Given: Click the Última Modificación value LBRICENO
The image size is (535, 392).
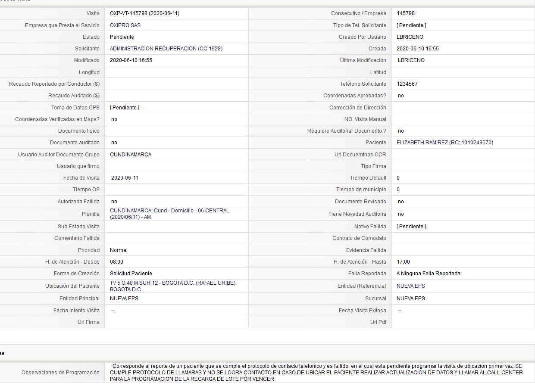Looking at the screenshot, I should [x=411, y=60].
